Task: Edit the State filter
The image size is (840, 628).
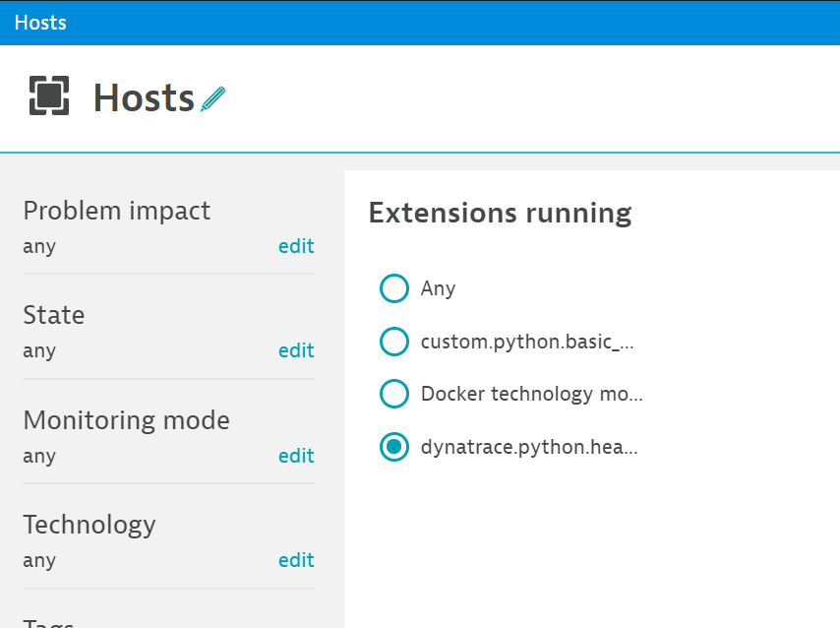Action: click(x=296, y=350)
